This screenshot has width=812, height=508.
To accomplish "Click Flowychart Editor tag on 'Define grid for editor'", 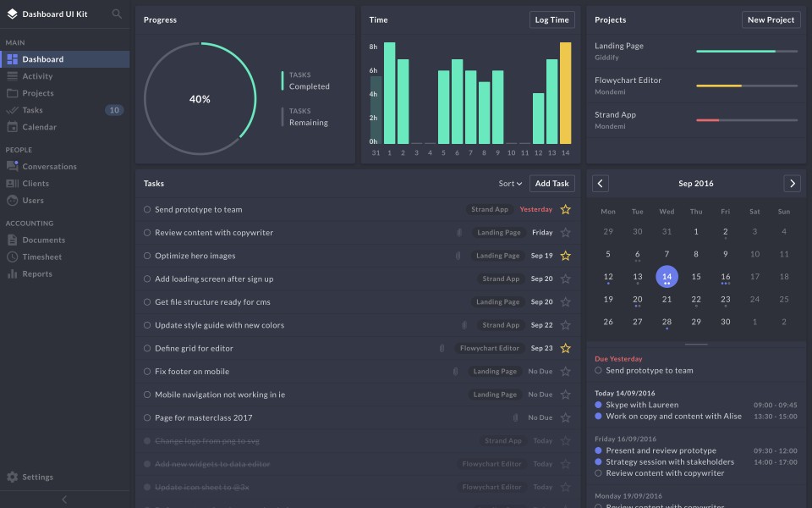I will (x=490, y=348).
